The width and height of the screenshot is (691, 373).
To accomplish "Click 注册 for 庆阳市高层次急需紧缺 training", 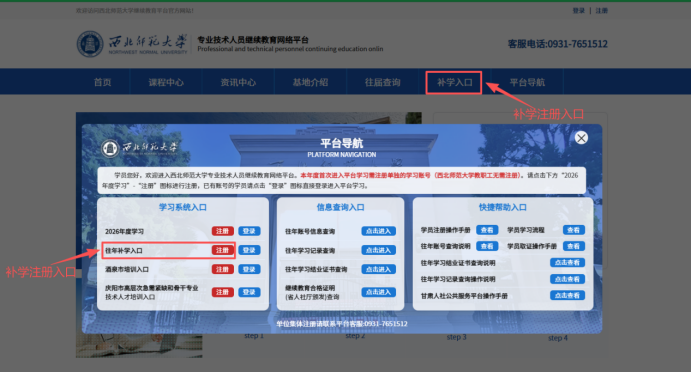I will tap(223, 292).
